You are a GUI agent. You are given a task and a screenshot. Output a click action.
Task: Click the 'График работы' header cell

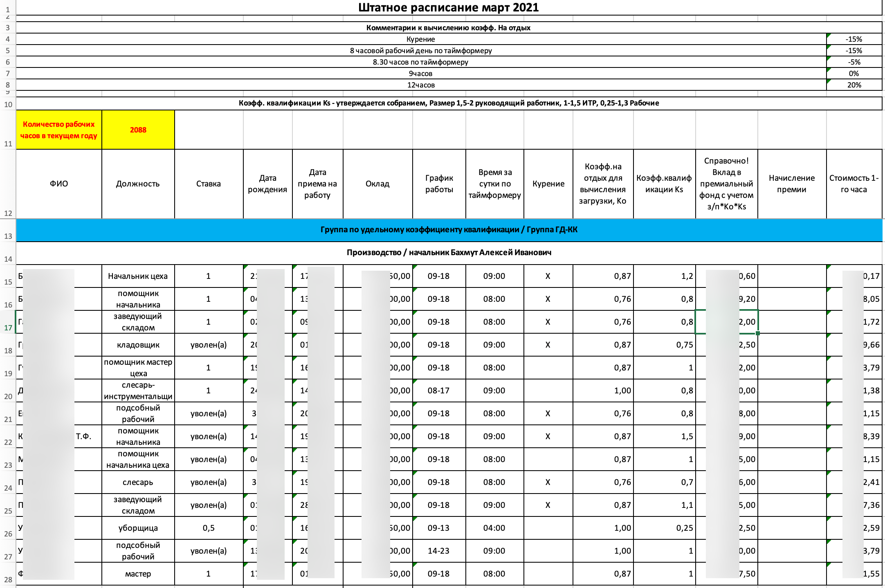[x=439, y=184]
